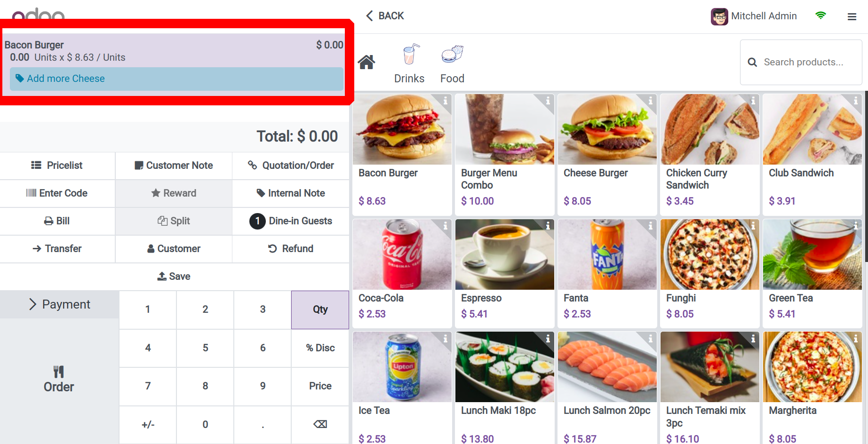The image size is (868, 444).
Task: Open the Customer Note option
Action: pyautogui.click(x=174, y=166)
